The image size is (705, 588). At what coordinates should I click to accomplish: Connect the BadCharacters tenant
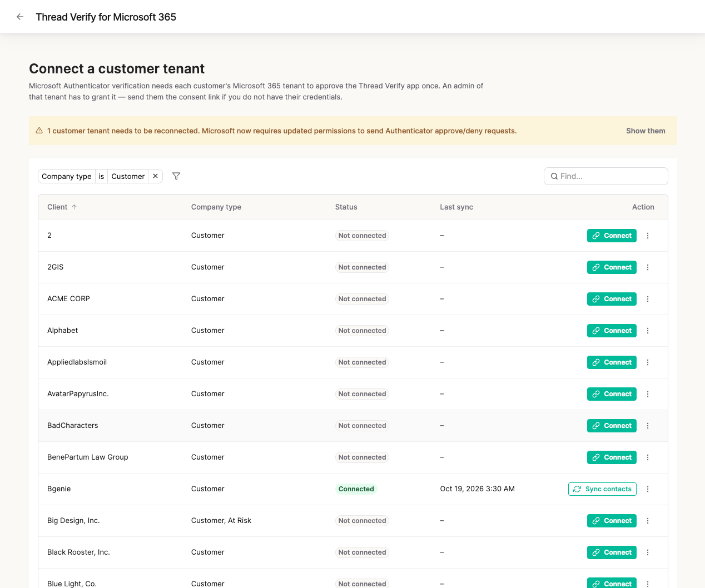tap(612, 426)
